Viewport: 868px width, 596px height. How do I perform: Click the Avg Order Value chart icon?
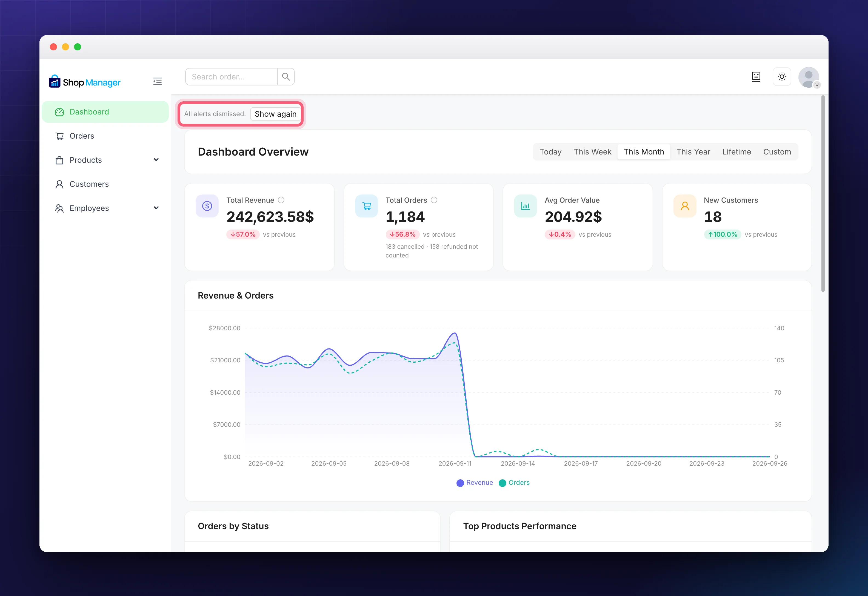point(526,206)
